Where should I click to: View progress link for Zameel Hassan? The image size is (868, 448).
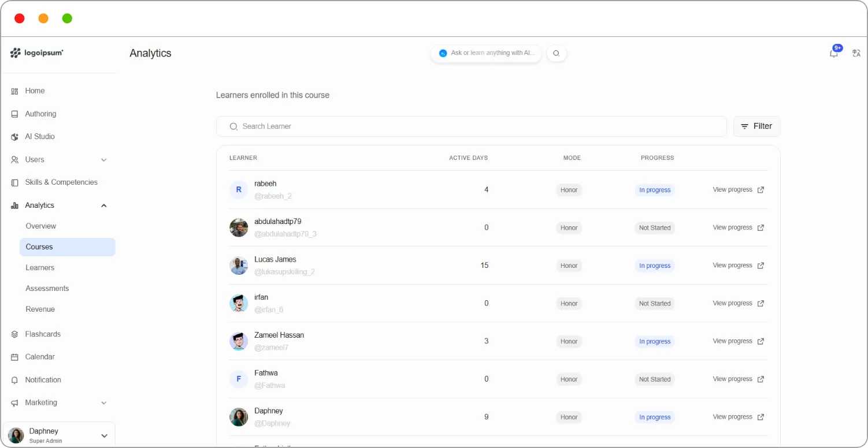(x=732, y=341)
